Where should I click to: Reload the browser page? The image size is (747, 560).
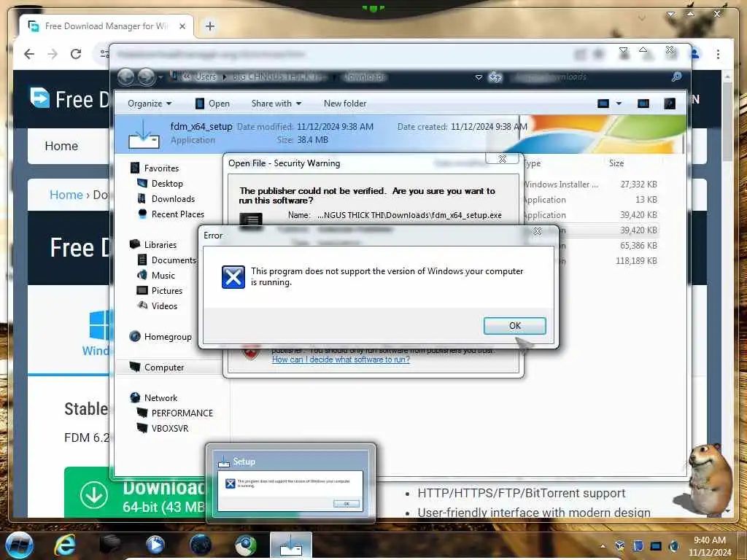tap(76, 54)
